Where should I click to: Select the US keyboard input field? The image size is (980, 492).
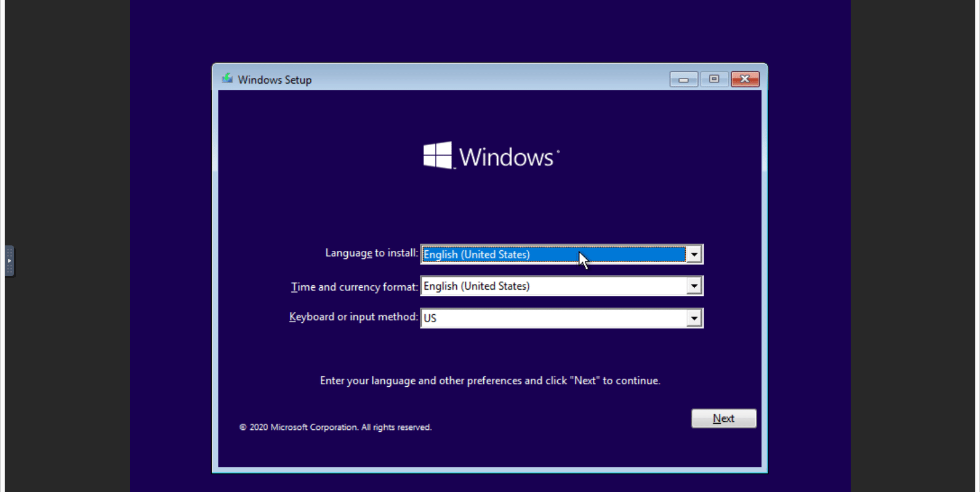[561, 318]
